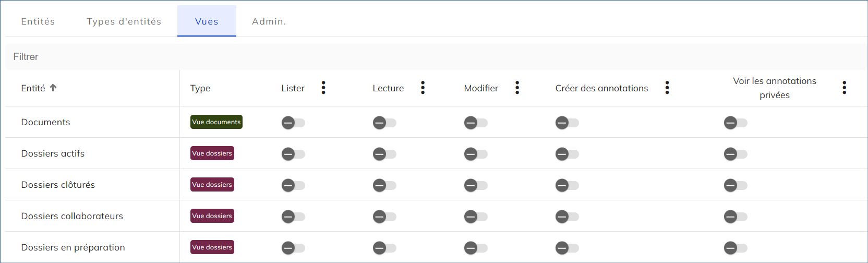Toggle Lister permission for Documents
Screen dimensions: 868x263
coord(293,123)
